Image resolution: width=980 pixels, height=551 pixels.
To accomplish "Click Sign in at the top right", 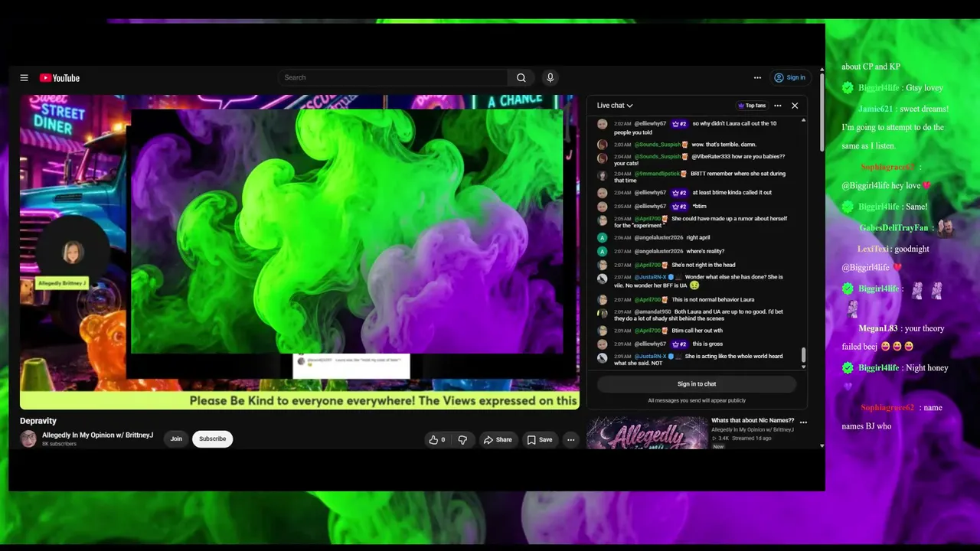I will coord(789,77).
